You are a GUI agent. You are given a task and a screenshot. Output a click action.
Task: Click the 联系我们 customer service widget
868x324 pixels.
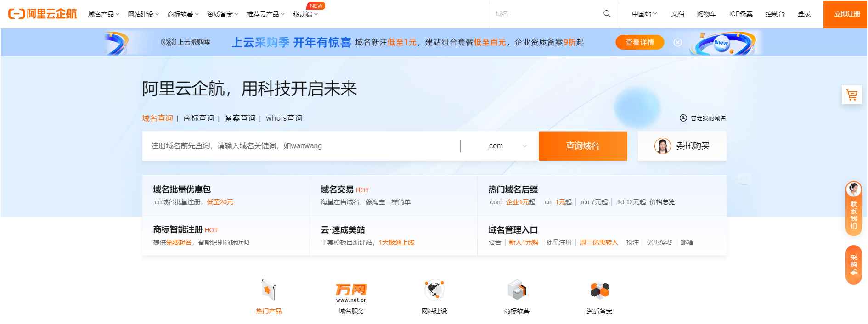pyautogui.click(x=854, y=209)
